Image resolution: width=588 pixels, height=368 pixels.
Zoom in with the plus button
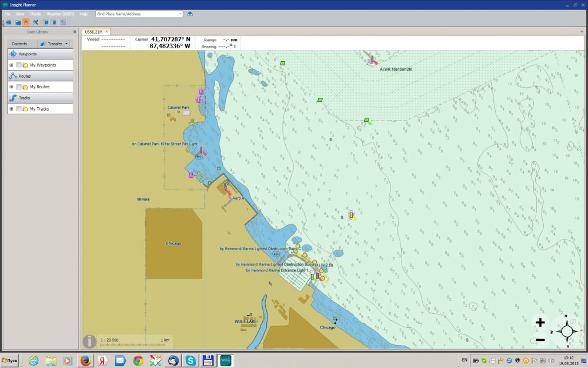540,323
